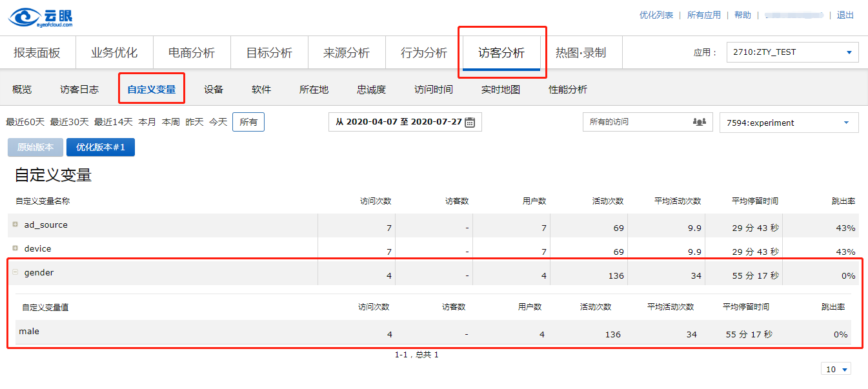Image resolution: width=868 pixels, height=389 pixels.
Task: Filter by 最近30天
Action: pos(69,122)
